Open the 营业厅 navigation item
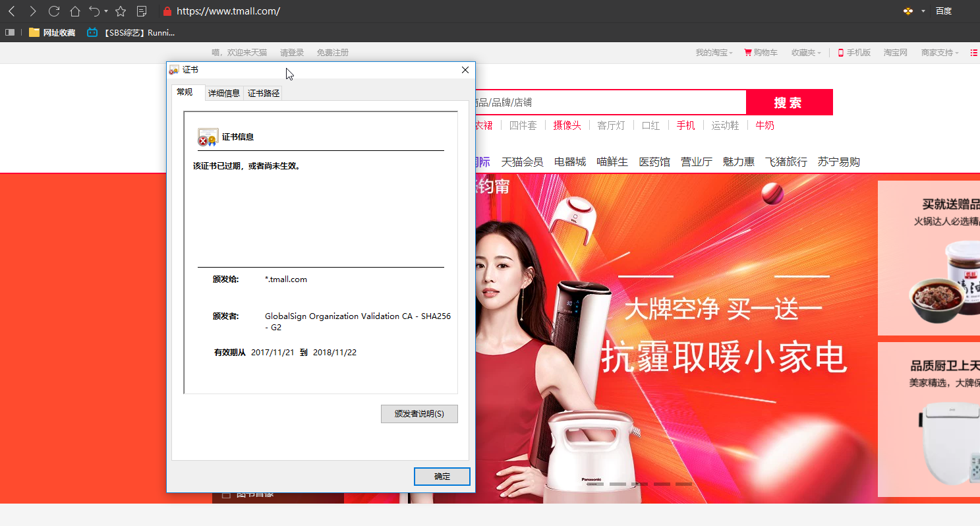The width and height of the screenshot is (980, 526). click(697, 161)
